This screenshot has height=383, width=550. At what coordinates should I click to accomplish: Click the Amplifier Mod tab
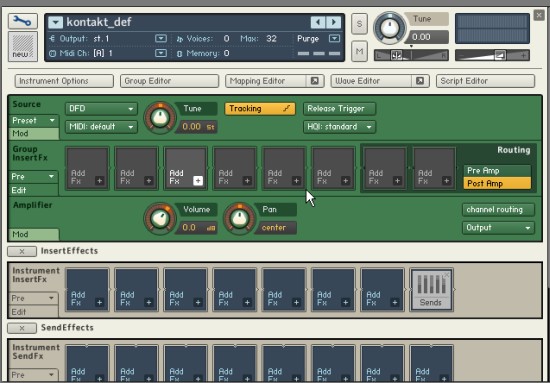34,234
